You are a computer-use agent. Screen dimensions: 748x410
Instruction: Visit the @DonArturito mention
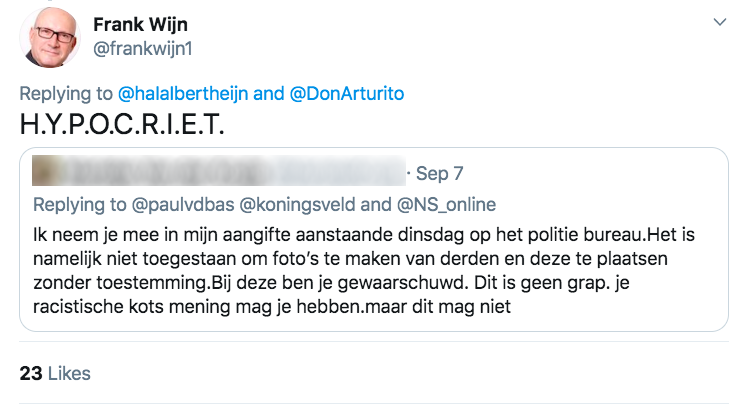[346, 94]
